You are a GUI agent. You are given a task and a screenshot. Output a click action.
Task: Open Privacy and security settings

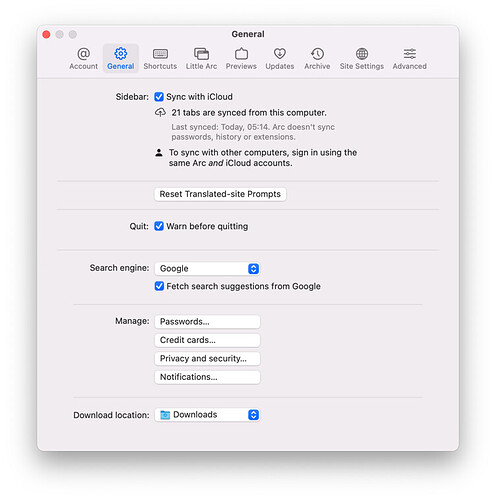[207, 359]
